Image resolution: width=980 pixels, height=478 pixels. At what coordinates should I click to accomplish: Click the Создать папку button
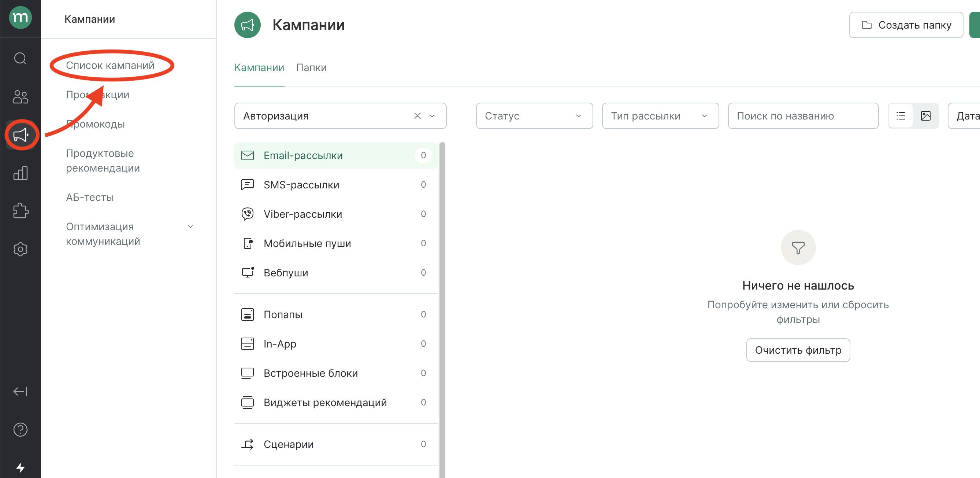(906, 25)
